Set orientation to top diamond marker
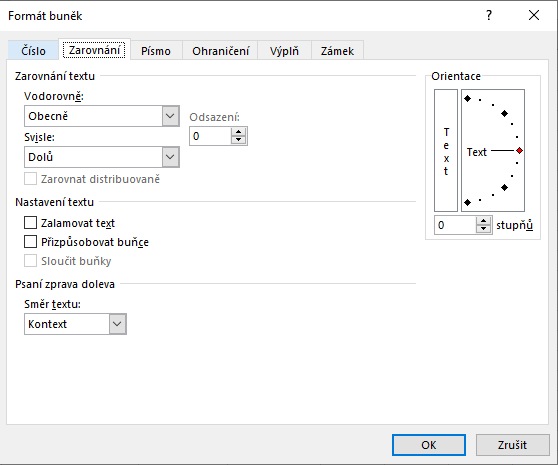 click(x=468, y=99)
